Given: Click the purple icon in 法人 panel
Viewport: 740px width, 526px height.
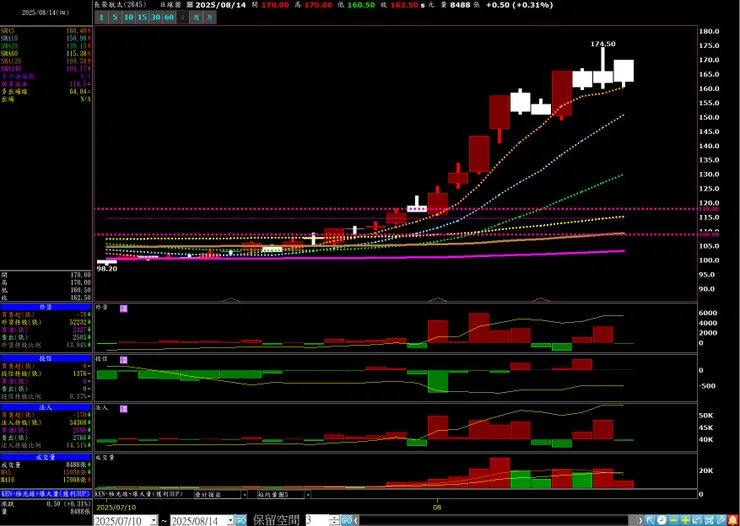Looking at the screenshot, I should [124, 409].
